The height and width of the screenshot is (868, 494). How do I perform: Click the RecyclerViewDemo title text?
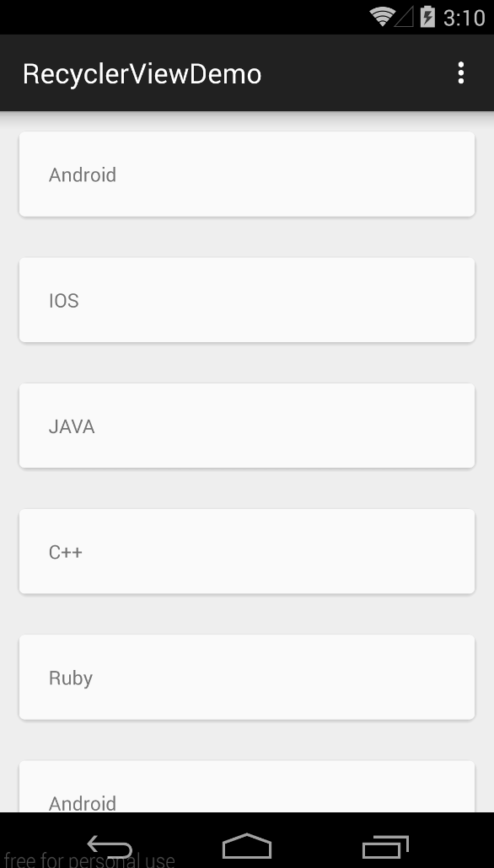coord(142,74)
